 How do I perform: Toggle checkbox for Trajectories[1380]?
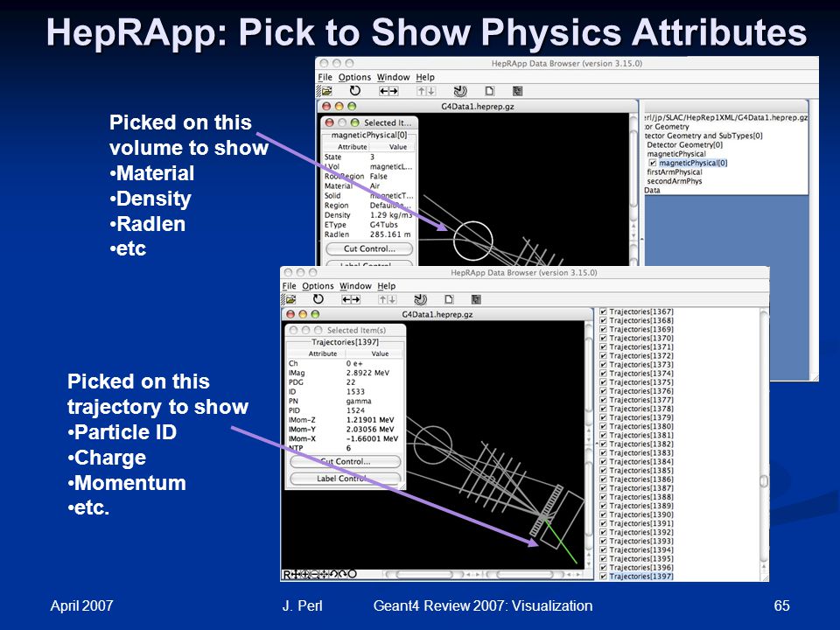coord(603,426)
